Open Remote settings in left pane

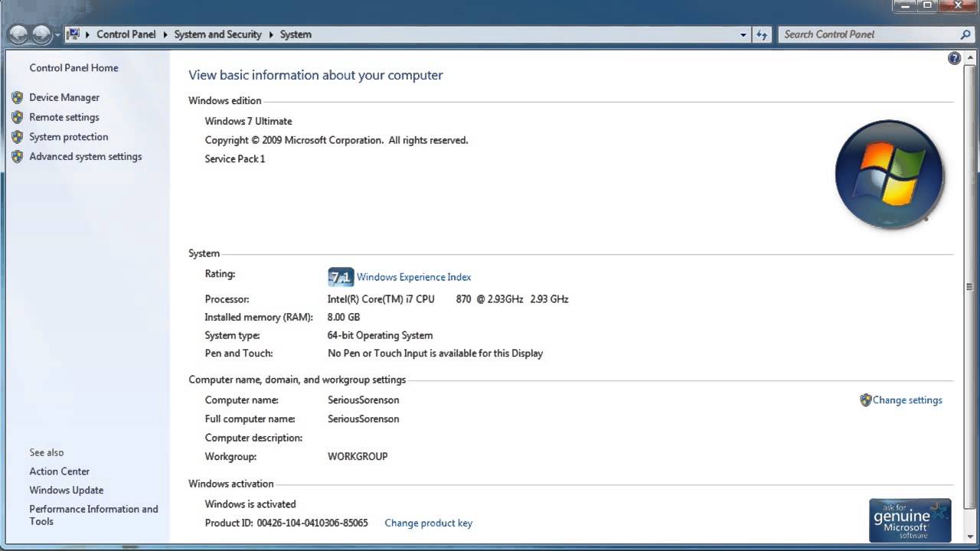point(64,117)
